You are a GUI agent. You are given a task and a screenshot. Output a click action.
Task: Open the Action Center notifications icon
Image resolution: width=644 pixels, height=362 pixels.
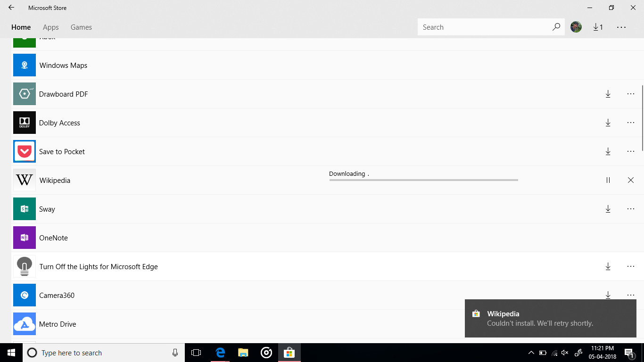pyautogui.click(x=629, y=353)
